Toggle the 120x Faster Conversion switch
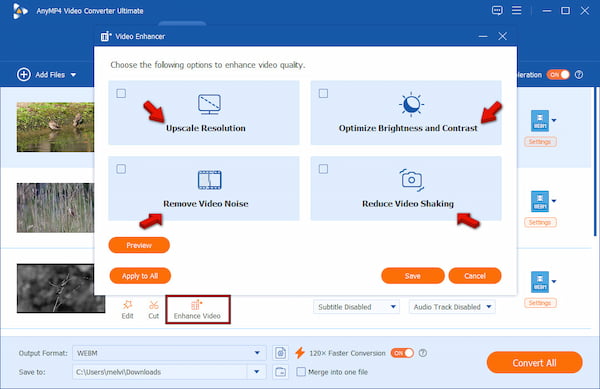 tap(402, 353)
